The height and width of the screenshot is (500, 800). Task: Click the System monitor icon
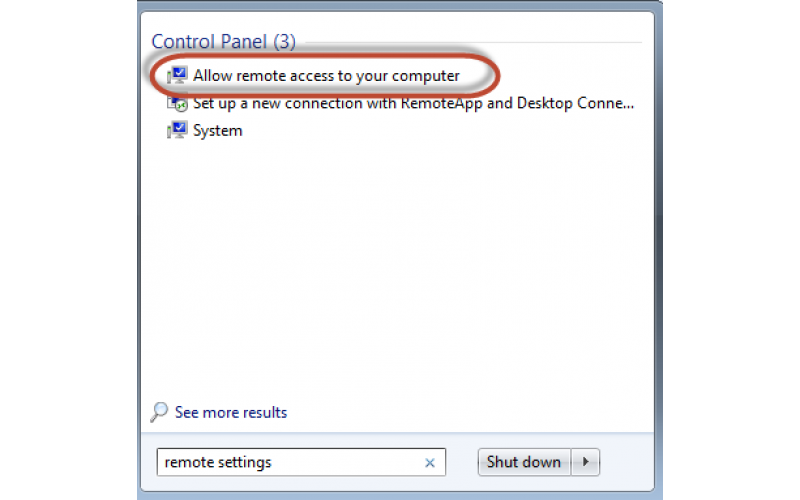[x=177, y=131]
